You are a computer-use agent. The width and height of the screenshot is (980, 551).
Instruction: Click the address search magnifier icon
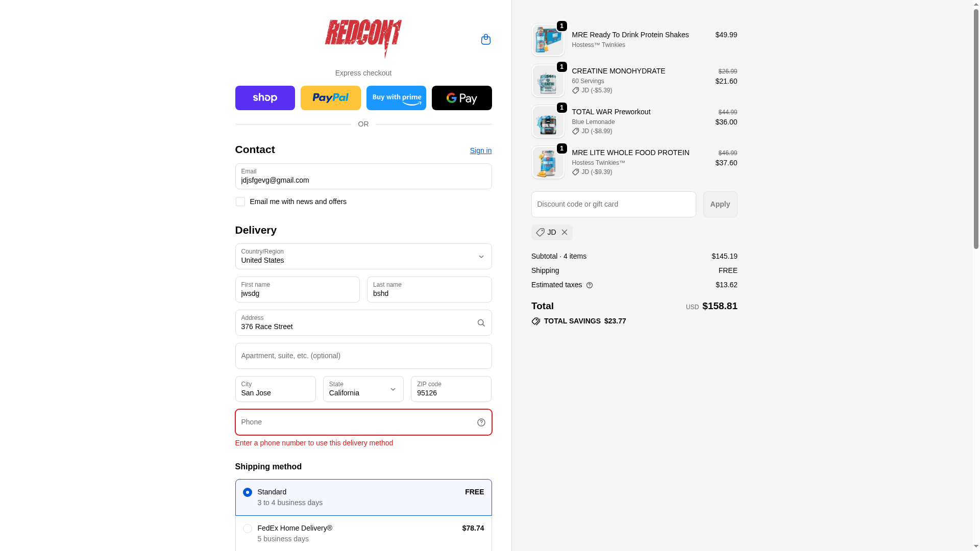click(481, 323)
